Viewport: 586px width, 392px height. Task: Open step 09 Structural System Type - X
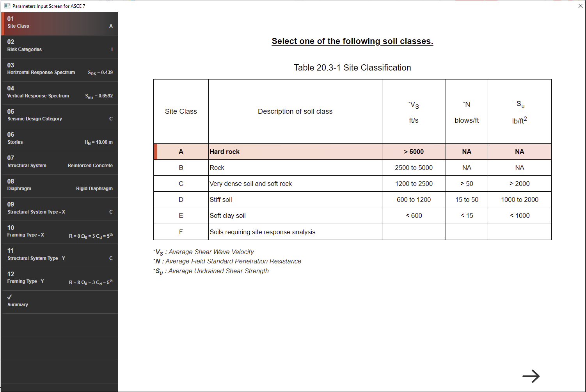59,208
